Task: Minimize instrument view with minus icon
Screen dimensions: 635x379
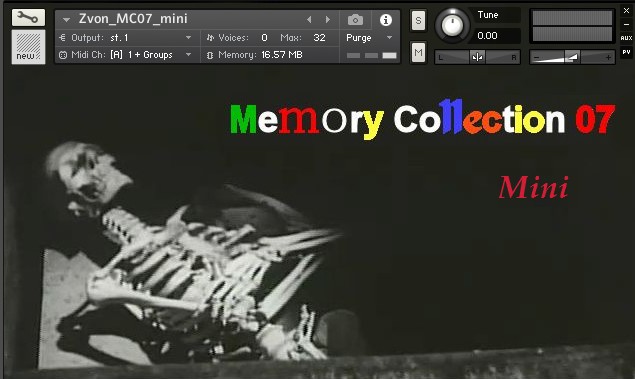Action: coord(626,24)
